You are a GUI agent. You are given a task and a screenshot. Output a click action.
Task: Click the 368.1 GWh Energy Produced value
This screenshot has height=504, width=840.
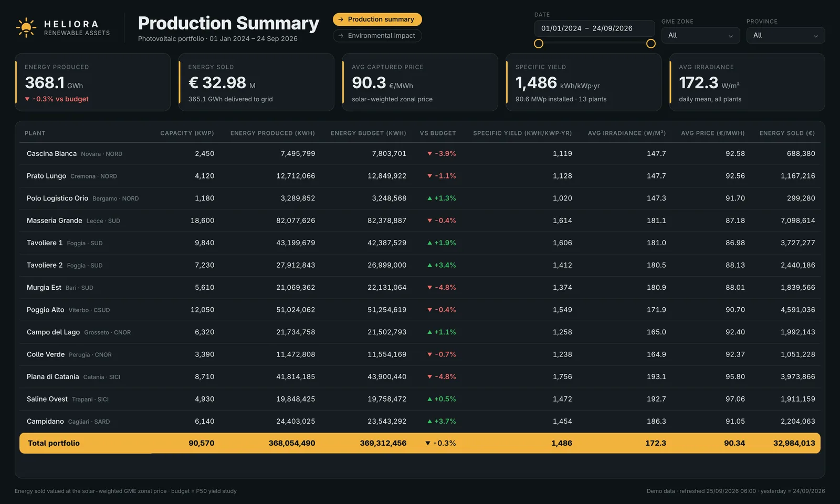(54, 83)
